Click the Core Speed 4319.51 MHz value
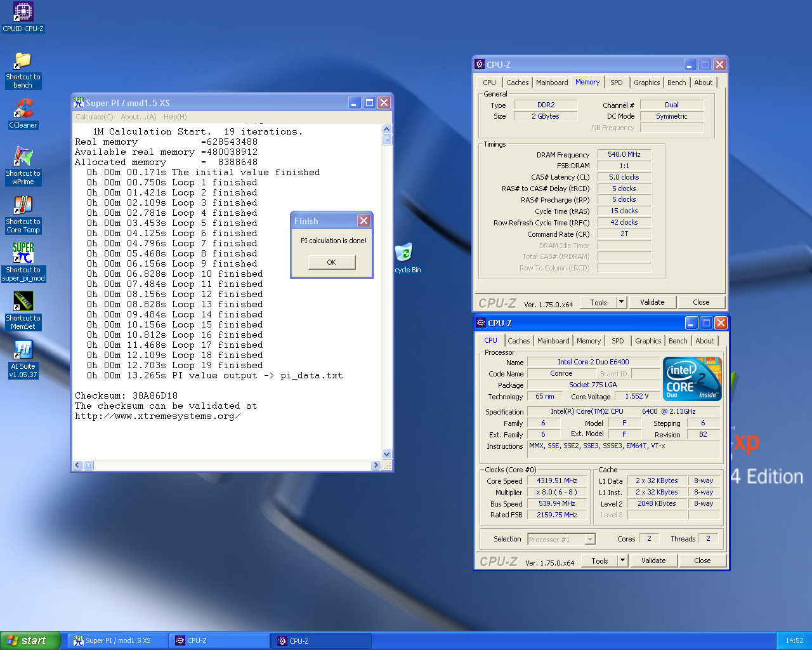The width and height of the screenshot is (812, 650). 557,481
